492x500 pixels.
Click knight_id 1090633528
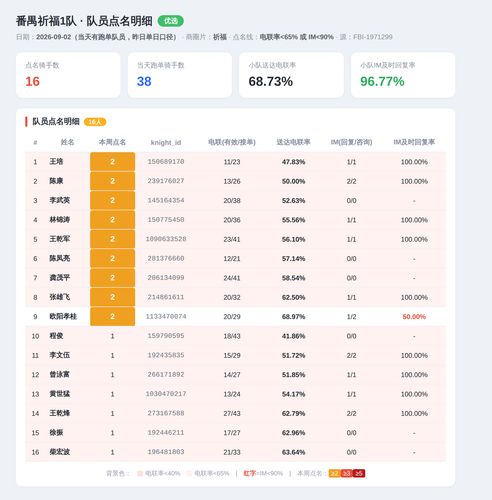click(x=166, y=239)
